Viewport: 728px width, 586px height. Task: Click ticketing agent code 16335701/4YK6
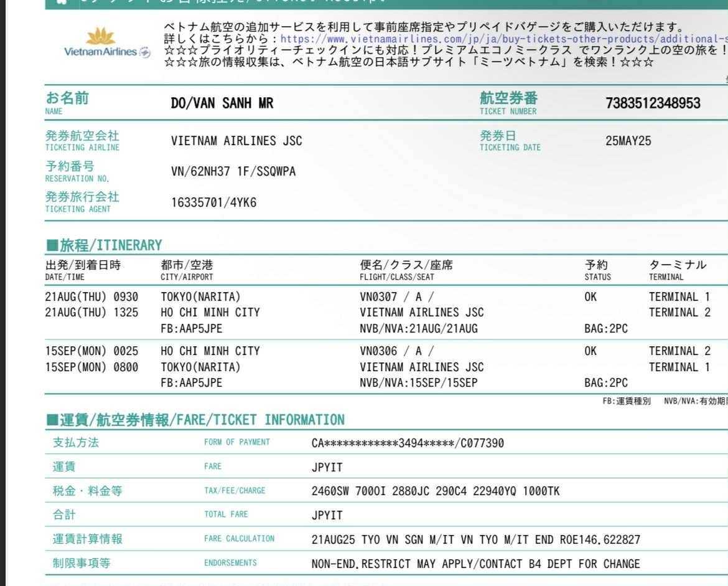coord(213,202)
